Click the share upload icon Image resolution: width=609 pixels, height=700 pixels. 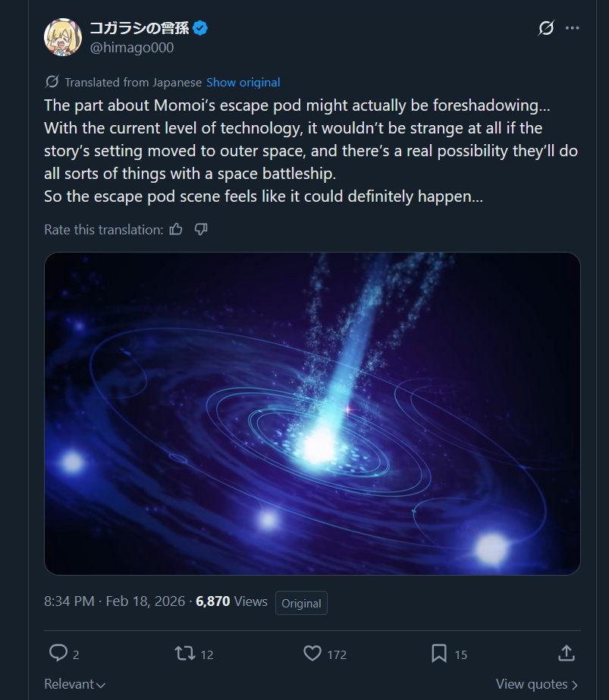tap(567, 653)
